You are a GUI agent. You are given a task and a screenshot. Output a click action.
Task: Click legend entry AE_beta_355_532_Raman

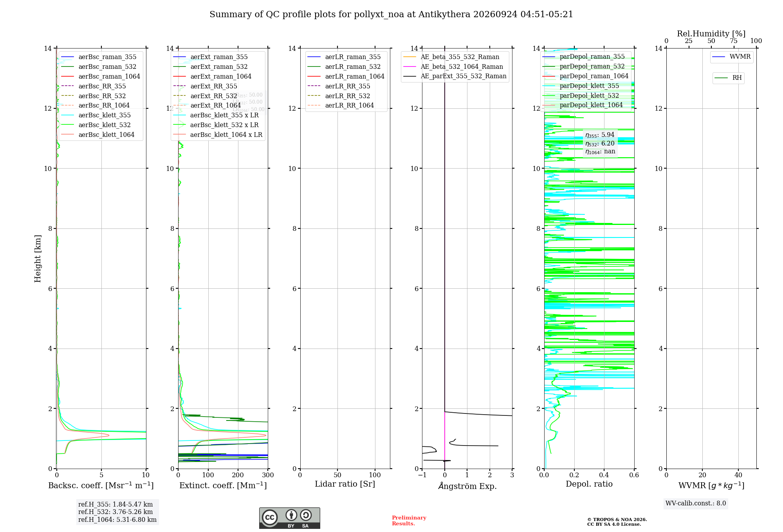451,57
